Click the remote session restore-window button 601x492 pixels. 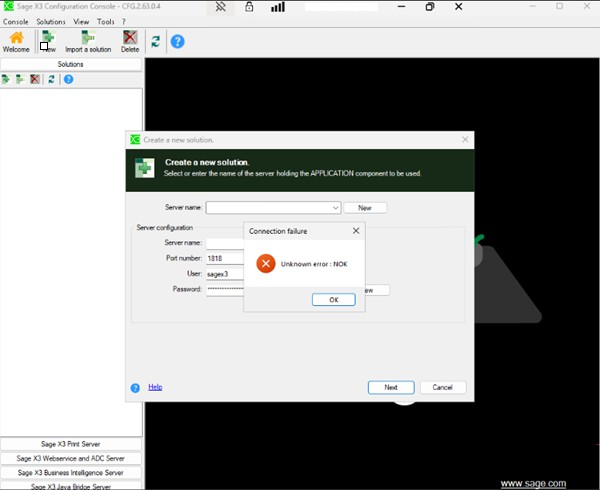(x=430, y=7)
